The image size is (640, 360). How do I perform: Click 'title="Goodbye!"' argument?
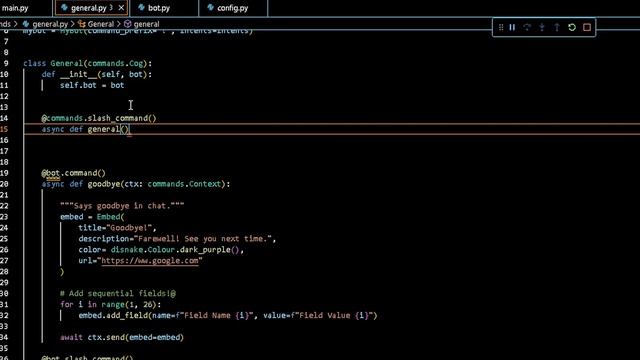117,228
